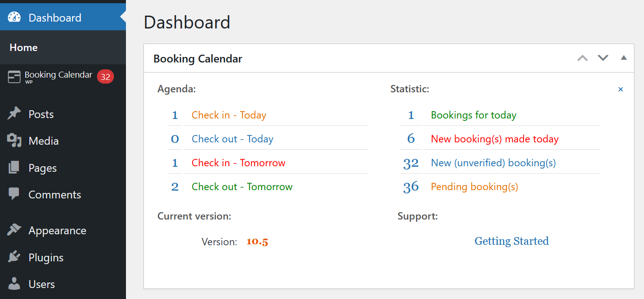Open the Home submenu item

click(x=23, y=47)
